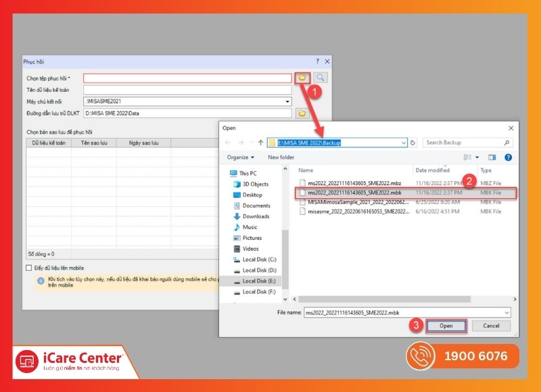This screenshot has width=541, height=392.
Task: Click folder browse icon for restore file
Action: [x=302, y=78]
